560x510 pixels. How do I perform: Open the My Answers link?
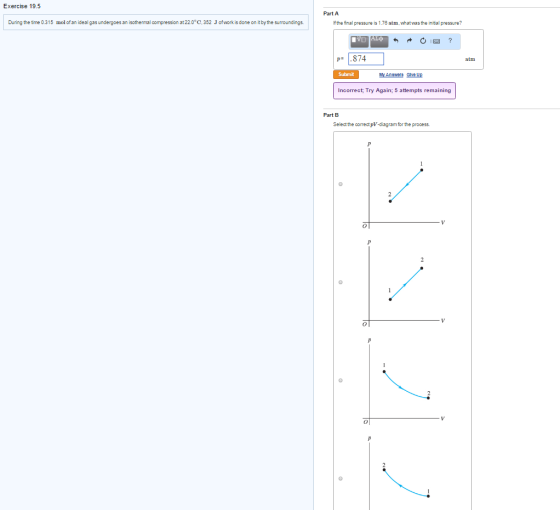[391, 75]
